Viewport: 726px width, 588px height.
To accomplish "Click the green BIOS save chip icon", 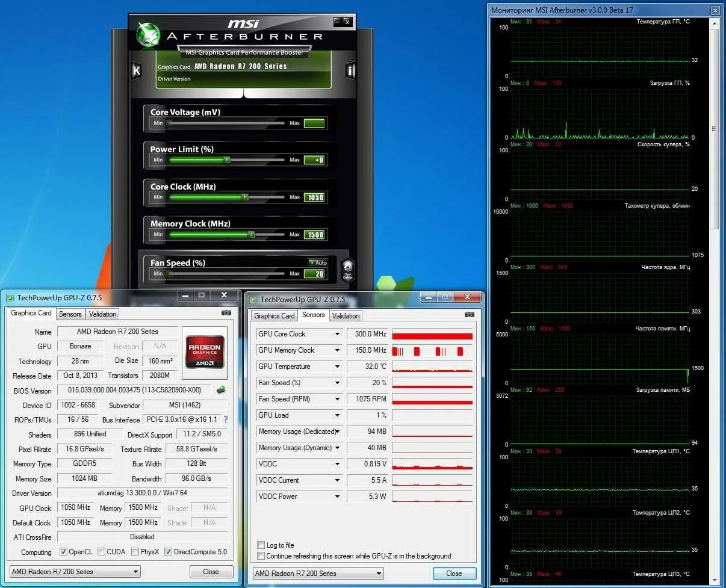I will click(x=221, y=390).
